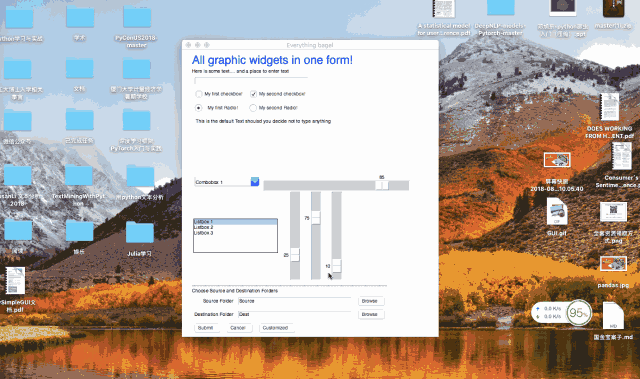Select the QR code png file icon

tap(613, 212)
